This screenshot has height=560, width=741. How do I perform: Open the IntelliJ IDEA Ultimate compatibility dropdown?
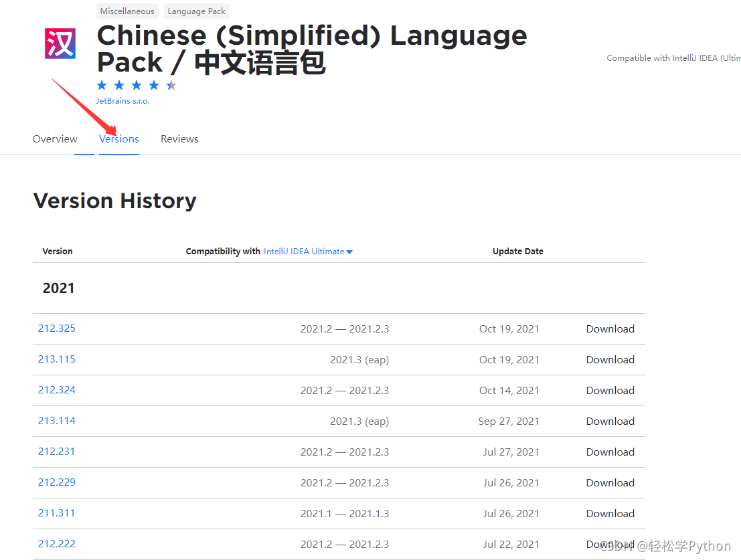point(308,252)
